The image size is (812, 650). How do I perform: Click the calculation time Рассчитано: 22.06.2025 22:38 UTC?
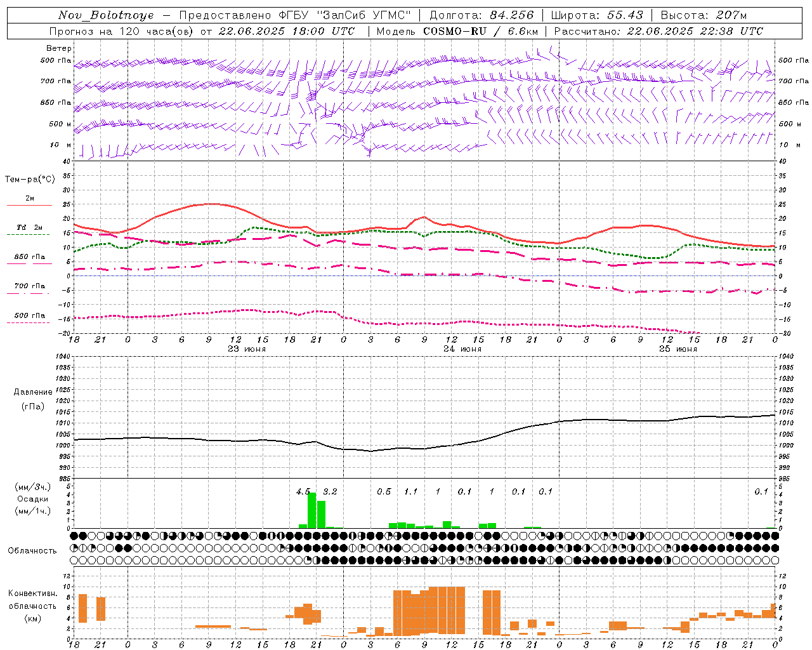coord(658,31)
